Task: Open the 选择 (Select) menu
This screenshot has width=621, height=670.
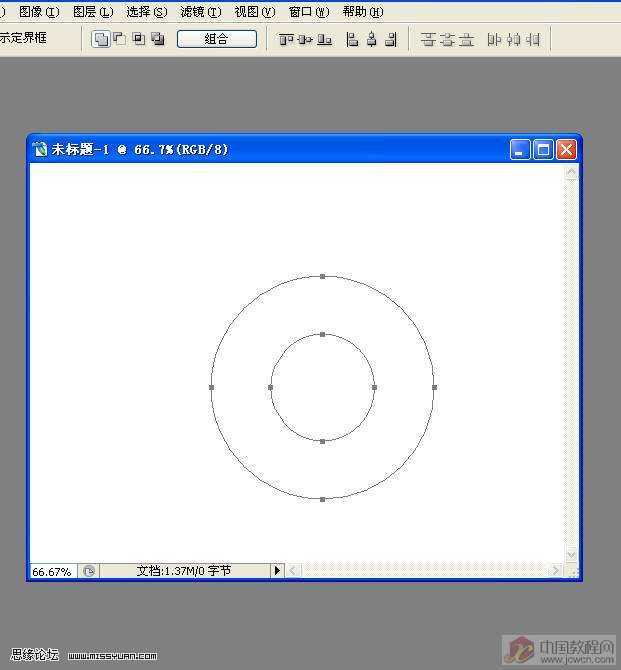Action: pyautogui.click(x=146, y=12)
